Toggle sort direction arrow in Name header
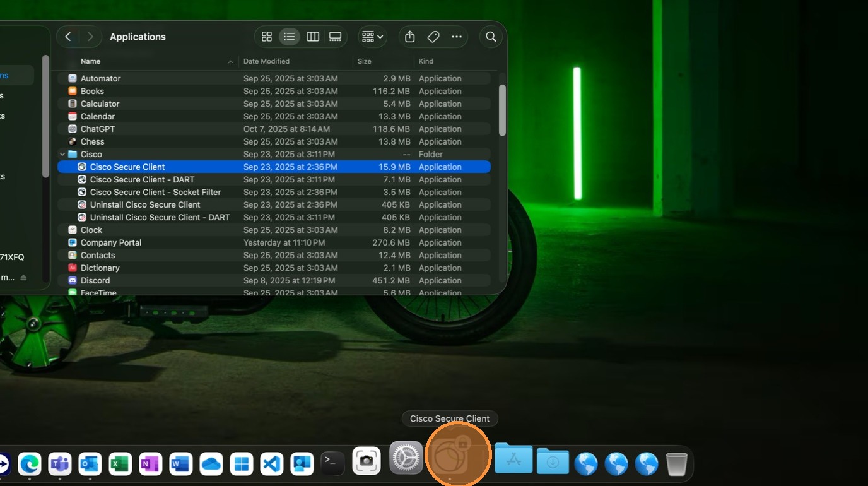Viewport: 868px width, 486px height. pyautogui.click(x=230, y=62)
